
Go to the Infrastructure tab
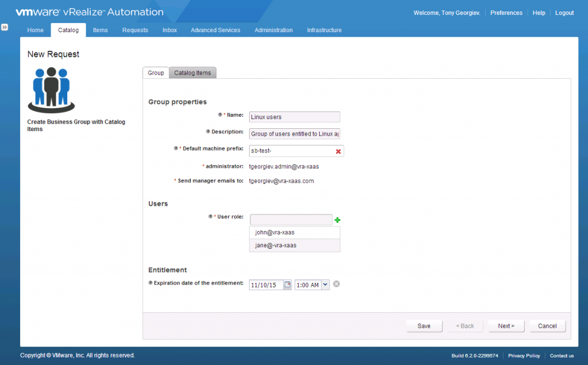[x=324, y=30]
